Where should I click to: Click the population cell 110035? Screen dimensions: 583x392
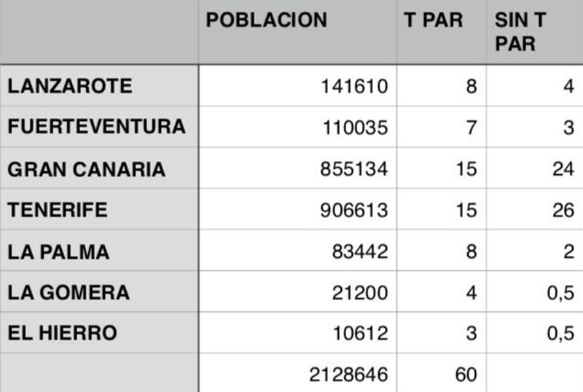coord(356,128)
